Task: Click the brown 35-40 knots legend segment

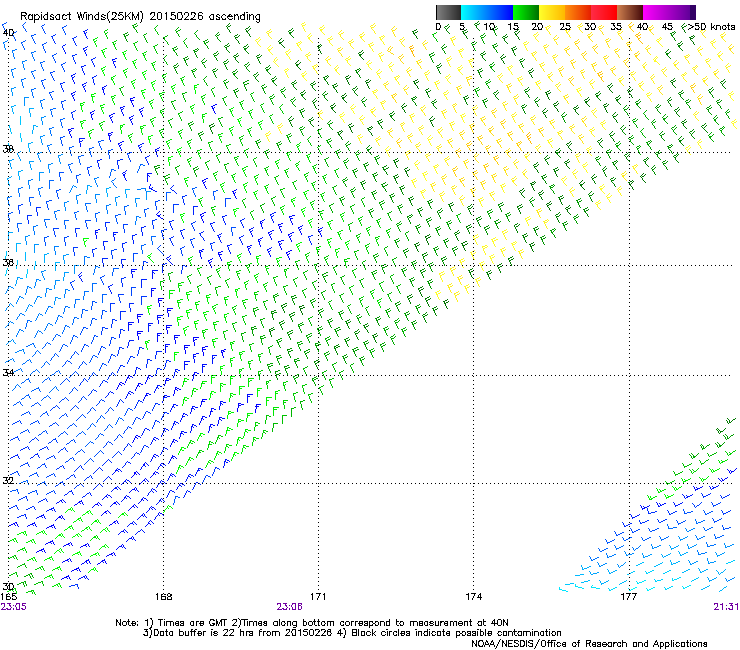Action: (630, 12)
